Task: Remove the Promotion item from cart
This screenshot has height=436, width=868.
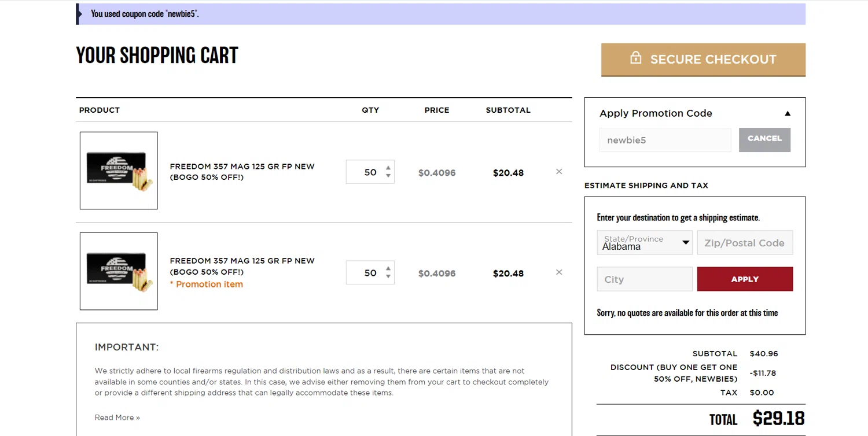Action: [x=559, y=272]
